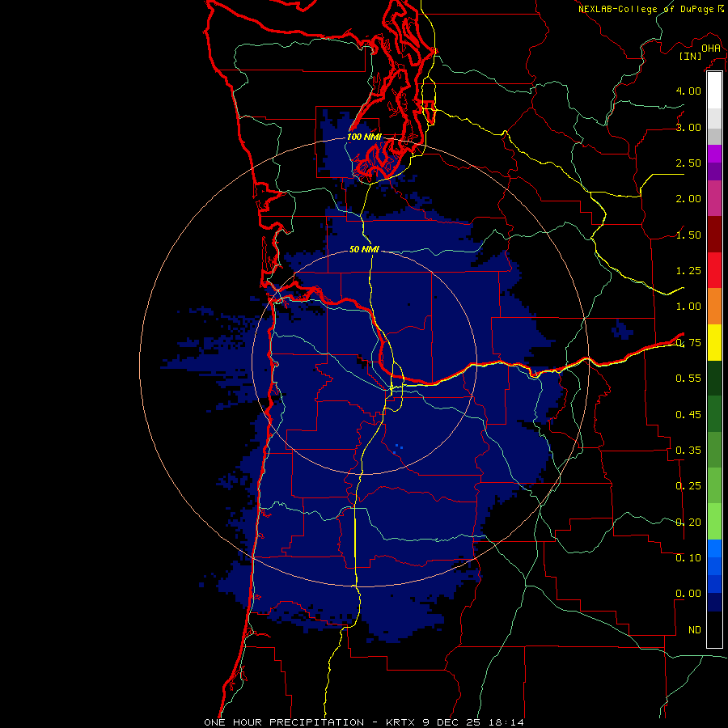Click the '3.00' legend value
This screenshot has height=728, width=728.
click(x=688, y=127)
